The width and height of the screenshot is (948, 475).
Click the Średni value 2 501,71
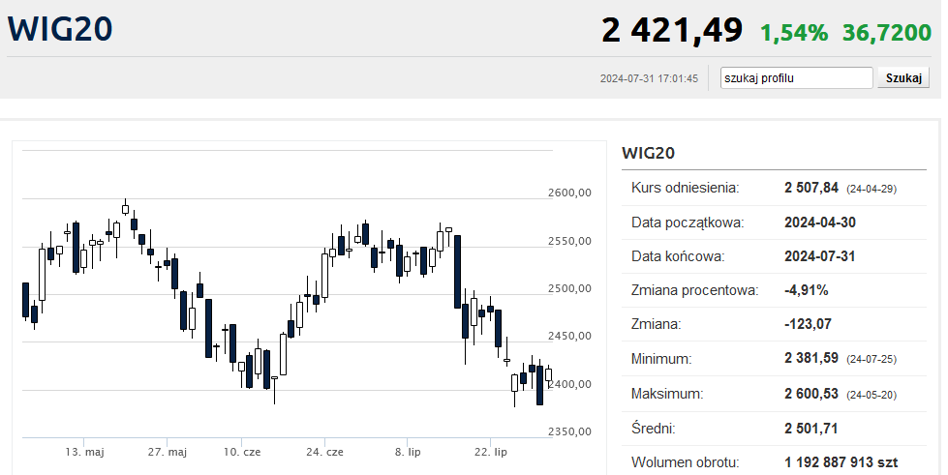tap(811, 428)
